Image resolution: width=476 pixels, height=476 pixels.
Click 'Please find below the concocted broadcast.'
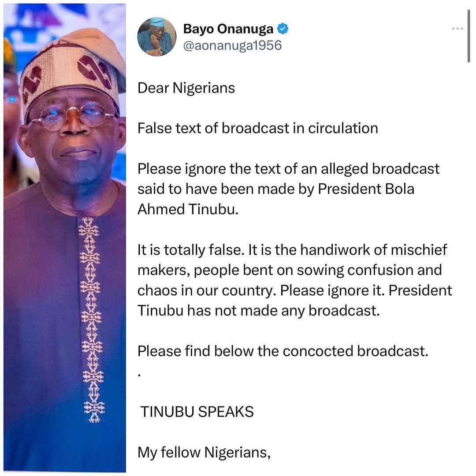coord(283,351)
